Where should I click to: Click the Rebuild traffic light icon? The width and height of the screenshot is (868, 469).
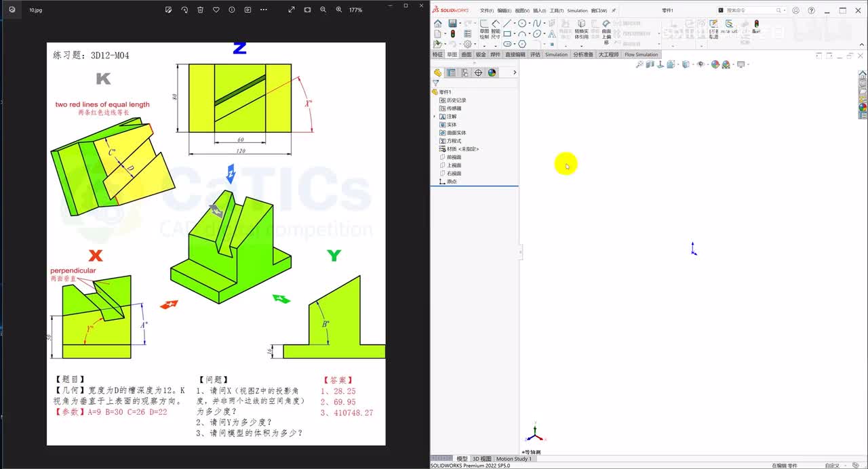click(452, 34)
